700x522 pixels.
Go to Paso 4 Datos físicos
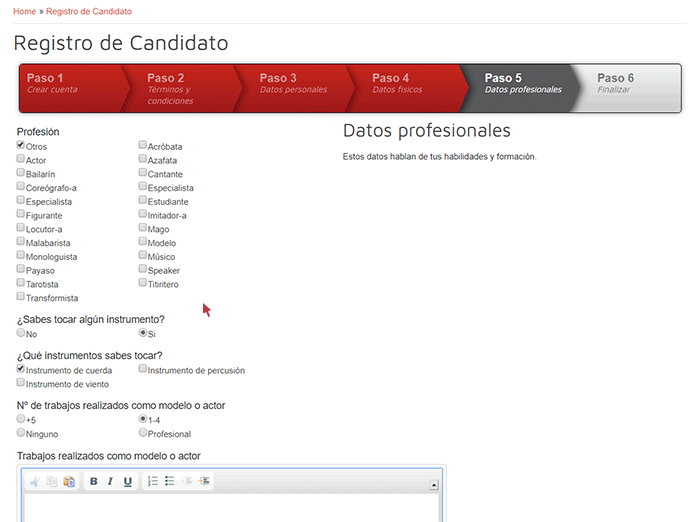[407, 88]
